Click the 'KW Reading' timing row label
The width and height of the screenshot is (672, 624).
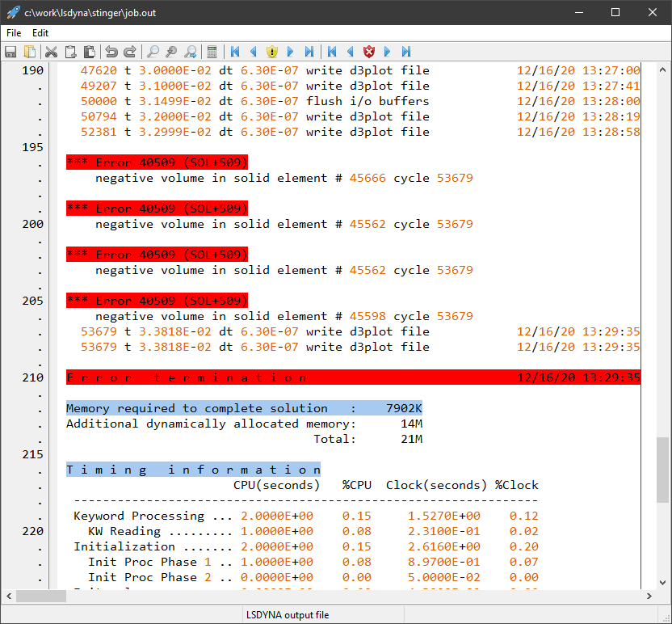(124, 531)
